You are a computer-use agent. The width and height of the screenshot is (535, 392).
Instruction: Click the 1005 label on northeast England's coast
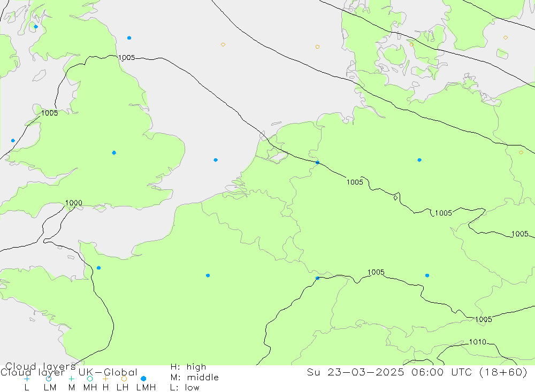[x=127, y=57]
